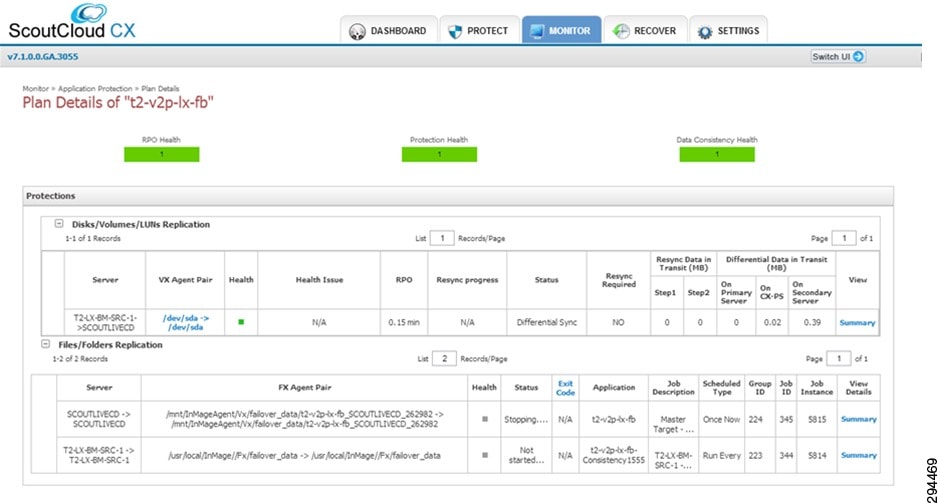The image size is (938, 504).
Task: Click the Stopping.... status cell
Action: pyautogui.click(x=526, y=419)
